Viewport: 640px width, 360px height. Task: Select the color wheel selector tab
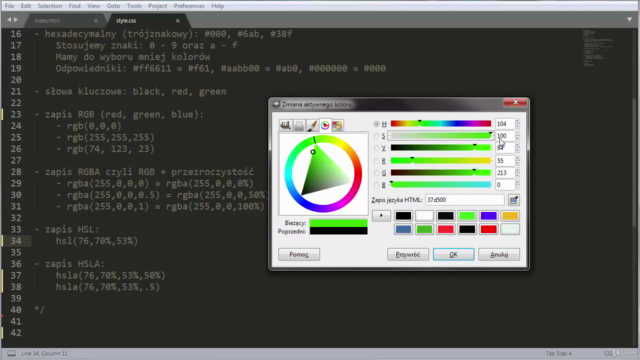point(325,125)
